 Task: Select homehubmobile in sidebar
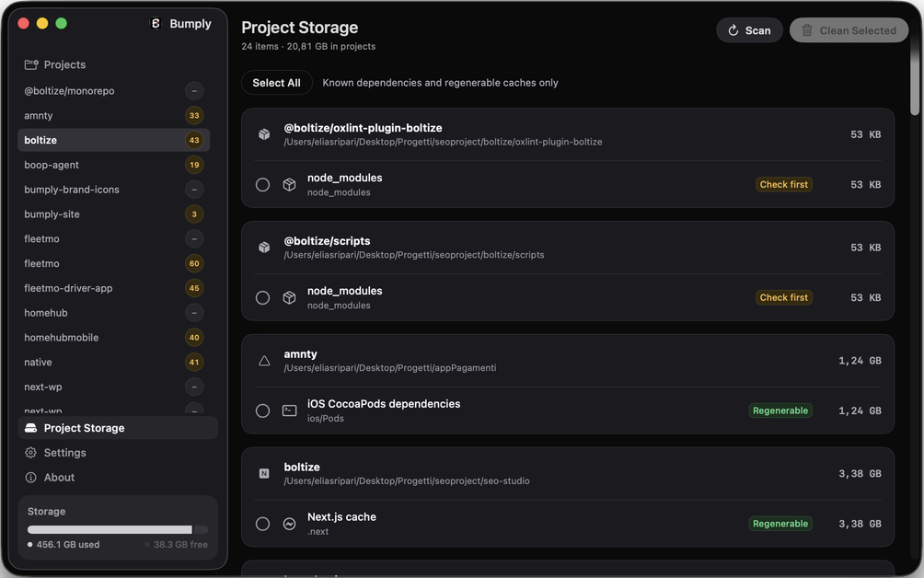114,338
